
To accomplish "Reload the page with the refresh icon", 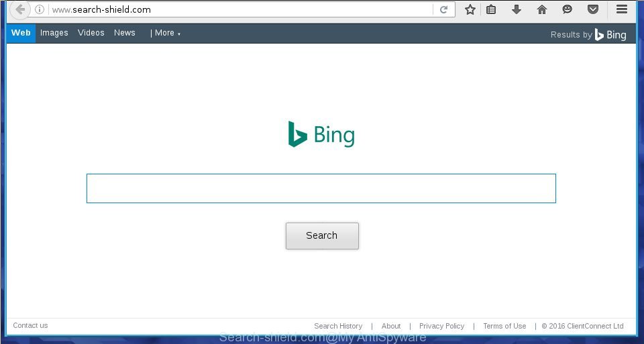I will 443,9.
